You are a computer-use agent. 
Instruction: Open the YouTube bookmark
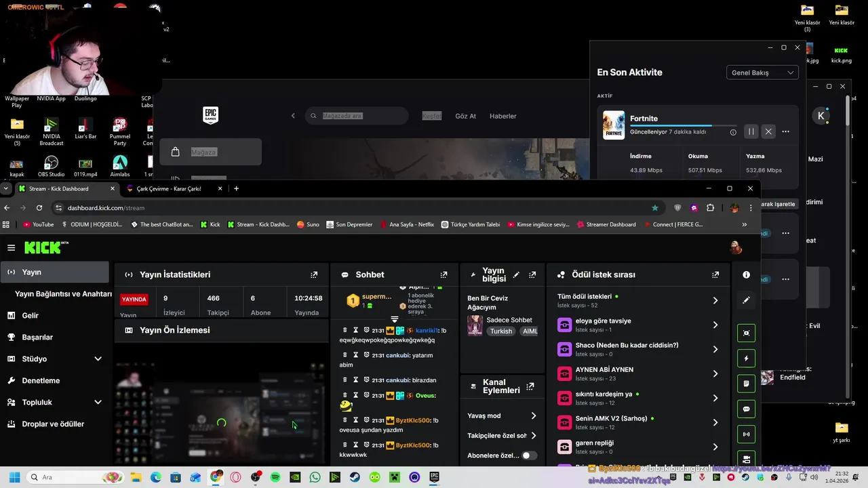coord(39,224)
